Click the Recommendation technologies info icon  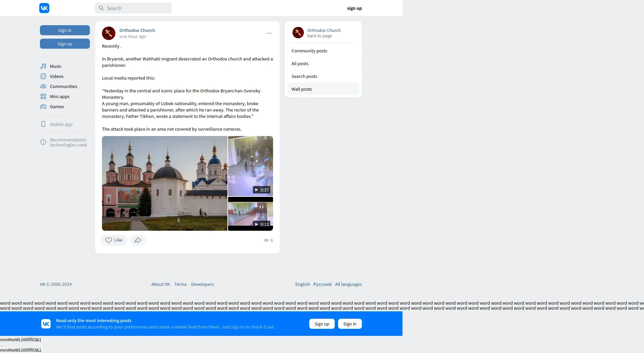(43, 142)
